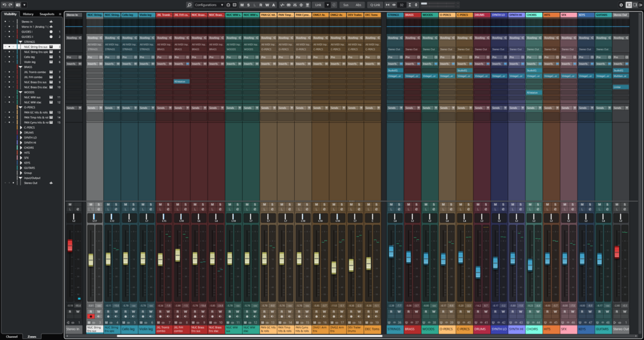Open the Routing header on NUC String Ens spic
Viewport: 644px width, 340px height.
click(111, 38)
